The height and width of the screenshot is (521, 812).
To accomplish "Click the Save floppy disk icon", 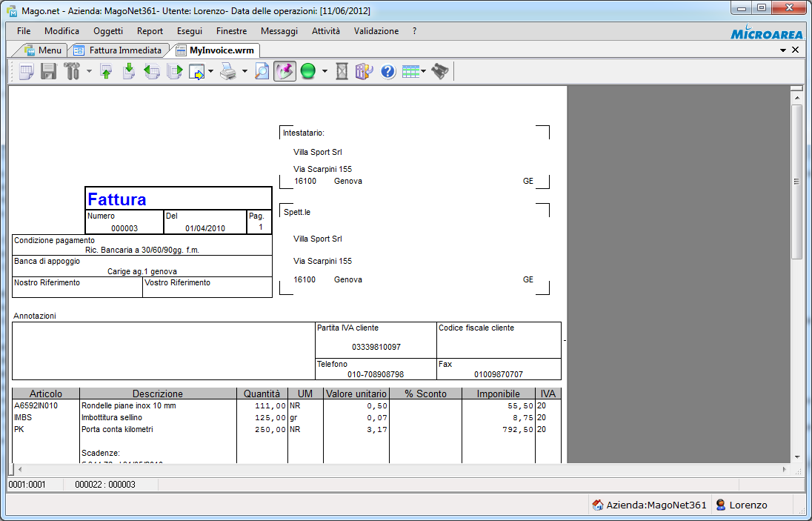I will 48,72.
